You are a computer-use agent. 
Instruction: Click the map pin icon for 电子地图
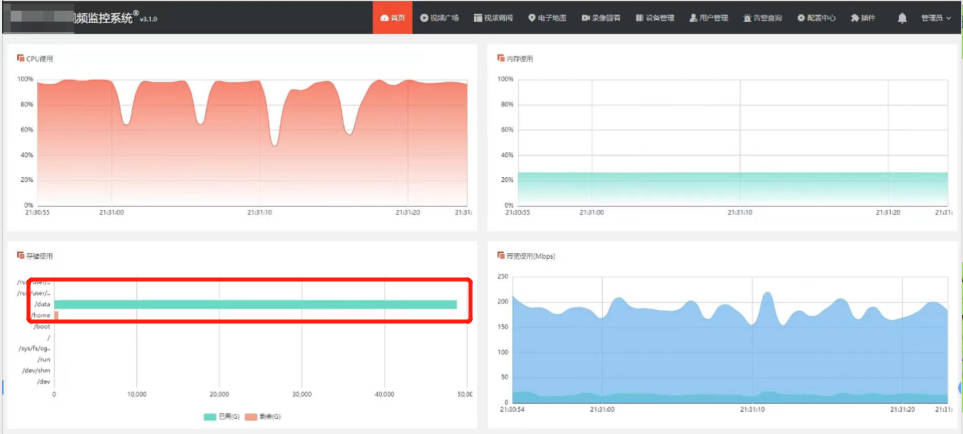point(532,18)
